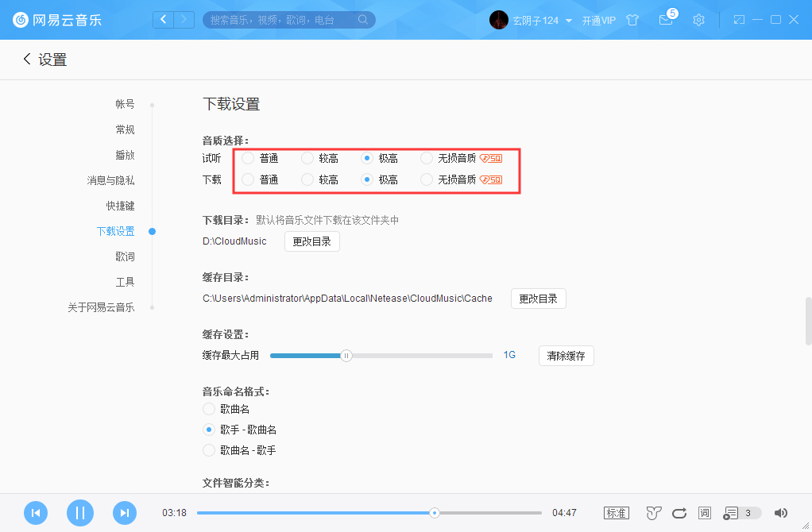
Task: Click the 标准 sound quality toggle
Action: coord(617,513)
